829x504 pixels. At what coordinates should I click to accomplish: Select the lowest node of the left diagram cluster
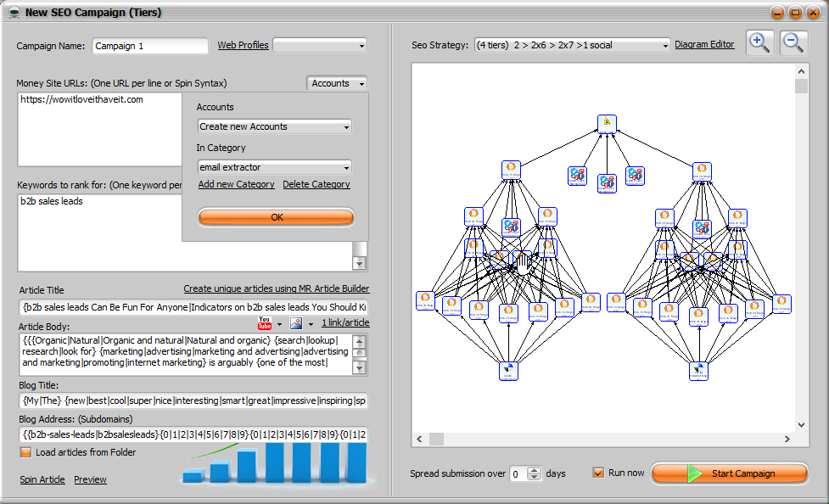point(508,371)
